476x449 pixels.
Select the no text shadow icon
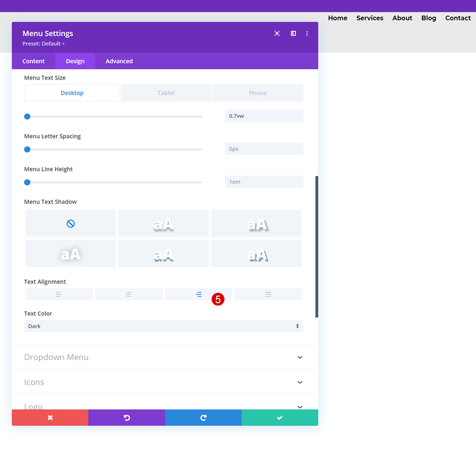pyautogui.click(x=70, y=224)
